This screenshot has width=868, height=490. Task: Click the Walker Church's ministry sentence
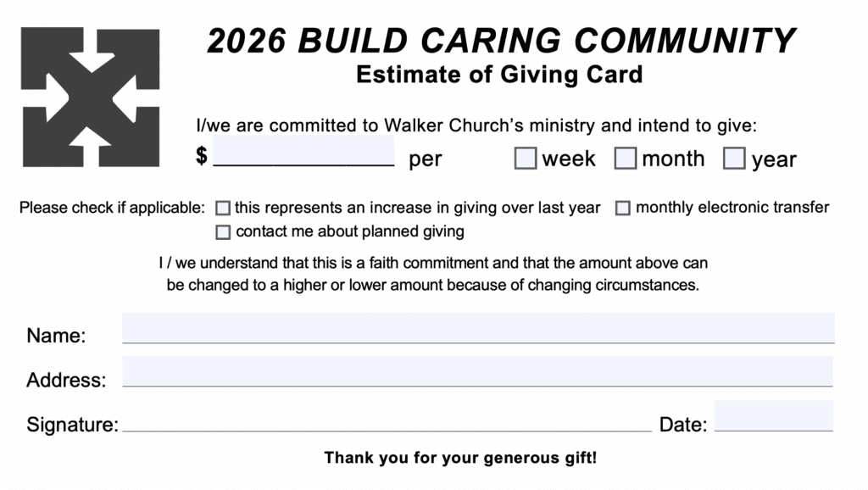[476, 125]
